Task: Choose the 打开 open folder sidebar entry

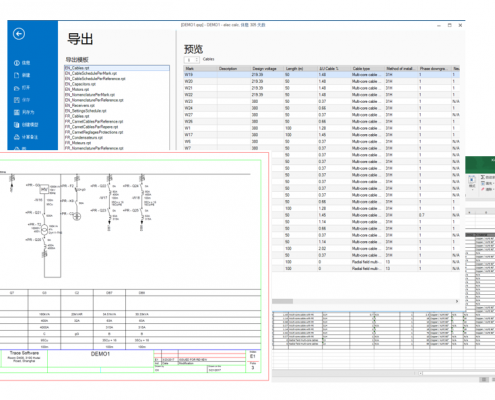Action: coord(22,88)
